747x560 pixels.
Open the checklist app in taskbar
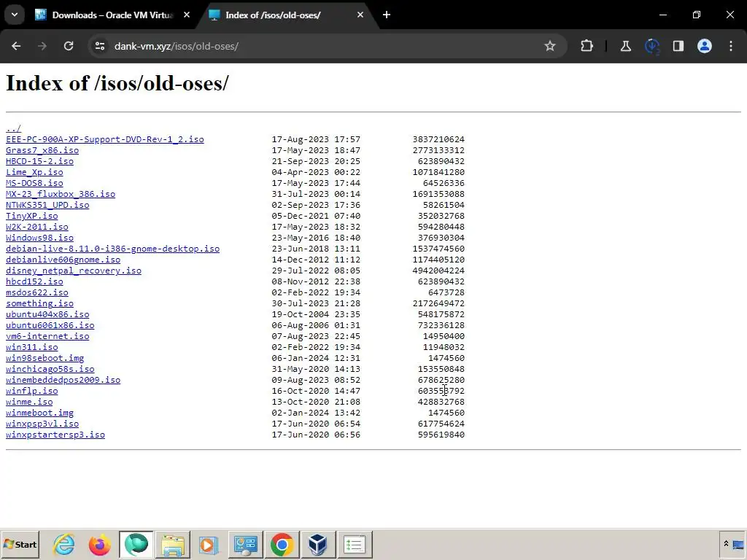[355, 545]
